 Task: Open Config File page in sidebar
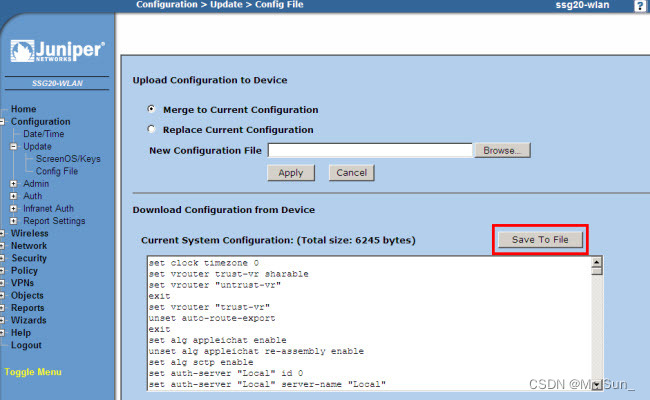57,171
